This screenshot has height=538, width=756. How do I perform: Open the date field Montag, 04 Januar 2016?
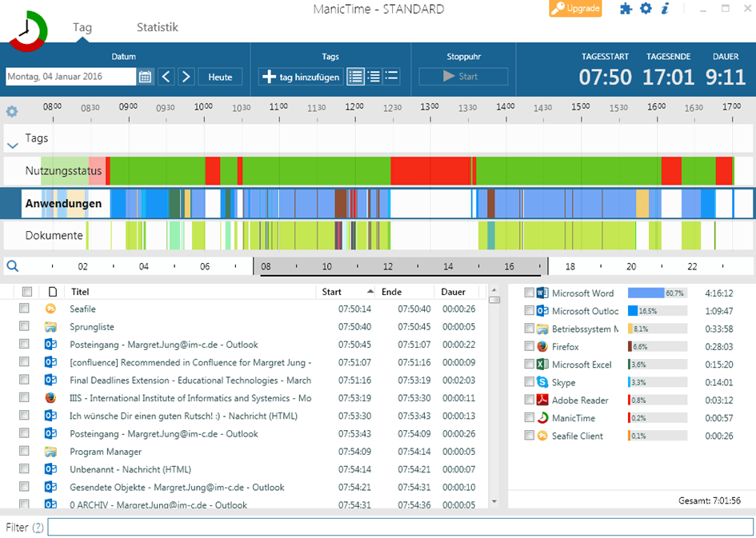[x=70, y=77]
